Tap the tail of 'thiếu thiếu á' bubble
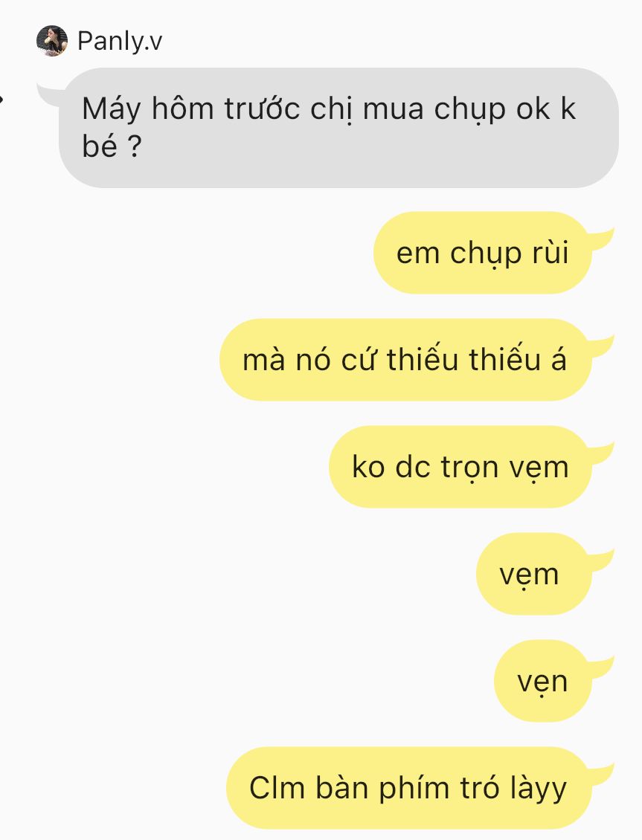This screenshot has width=642, height=840. click(x=601, y=346)
